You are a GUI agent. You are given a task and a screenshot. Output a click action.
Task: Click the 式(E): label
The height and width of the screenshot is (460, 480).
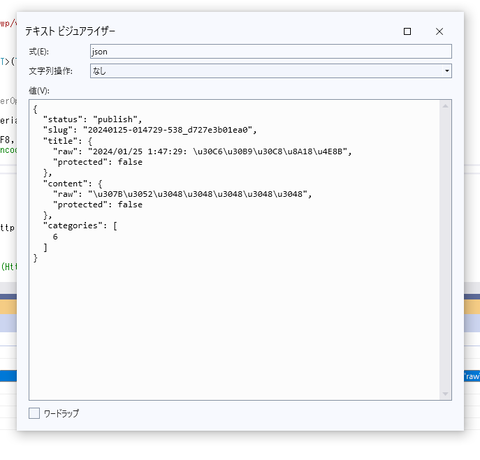click(39, 52)
